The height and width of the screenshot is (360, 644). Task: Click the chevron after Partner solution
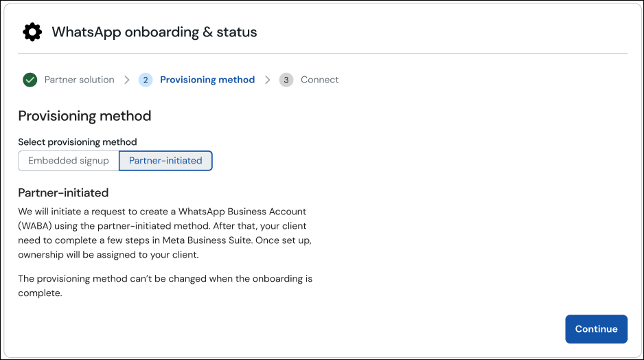(127, 80)
